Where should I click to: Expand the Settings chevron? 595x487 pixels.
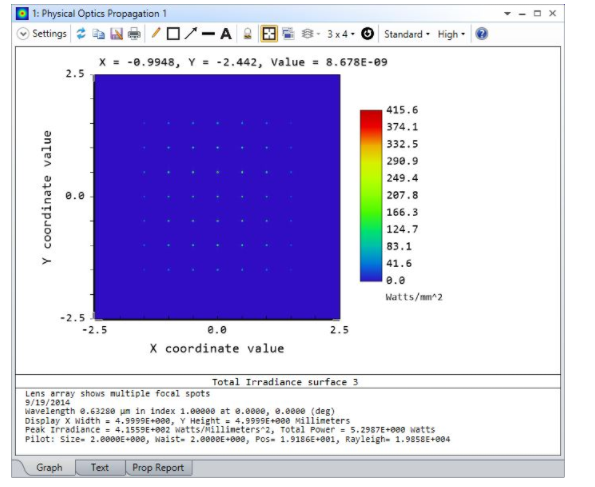pos(23,34)
